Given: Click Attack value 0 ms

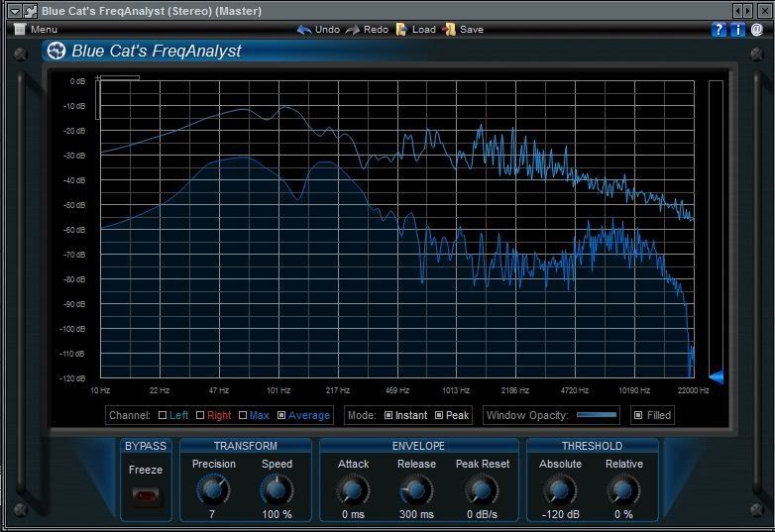Looking at the screenshot, I should click(x=353, y=514).
